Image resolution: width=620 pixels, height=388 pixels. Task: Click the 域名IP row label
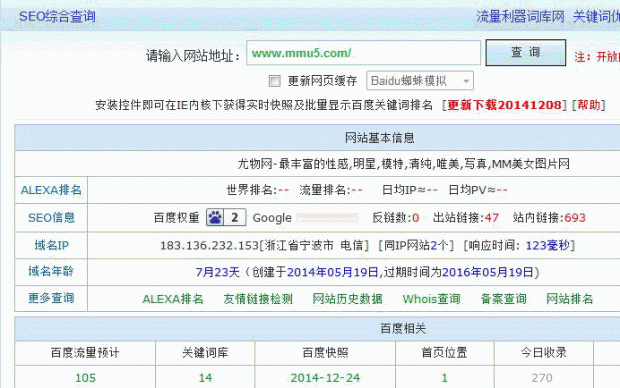coord(51,246)
